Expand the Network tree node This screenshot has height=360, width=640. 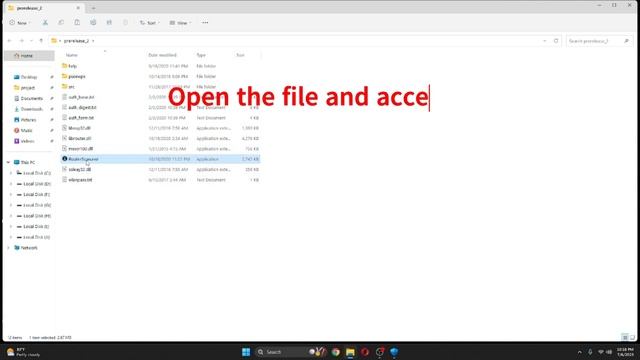pyautogui.click(x=8, y=248)
